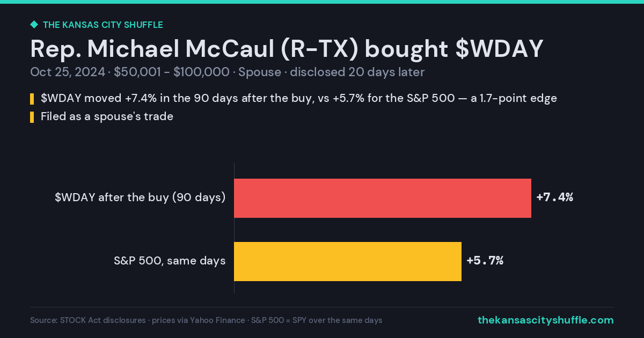Viewport: 644px width, 338px height.
Task: Open thekansascityshuffle.com link in footer
Action: tap(546, 320)
